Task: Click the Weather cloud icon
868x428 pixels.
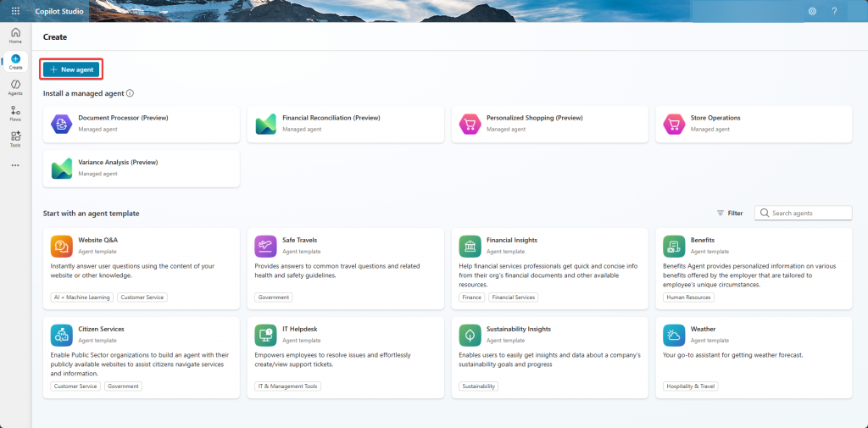Action: click(x=674, y=335)
